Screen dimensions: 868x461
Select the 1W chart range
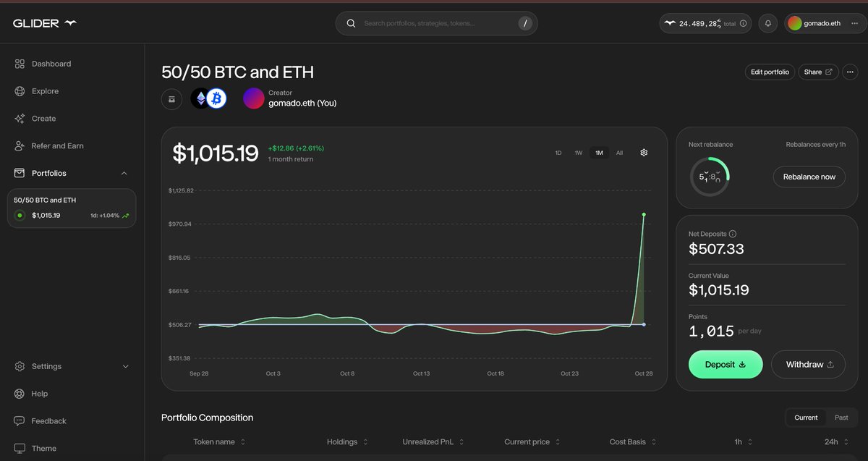(x=579, y=153)
